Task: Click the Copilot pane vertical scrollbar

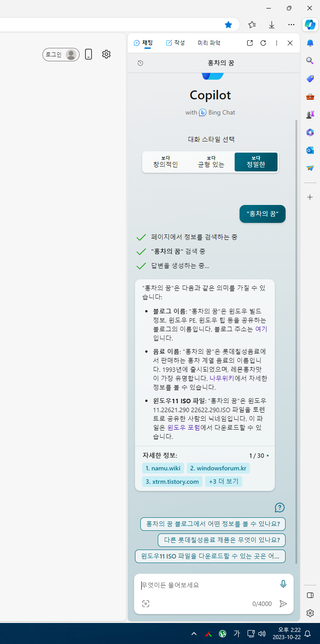Action: pos(295,341)
